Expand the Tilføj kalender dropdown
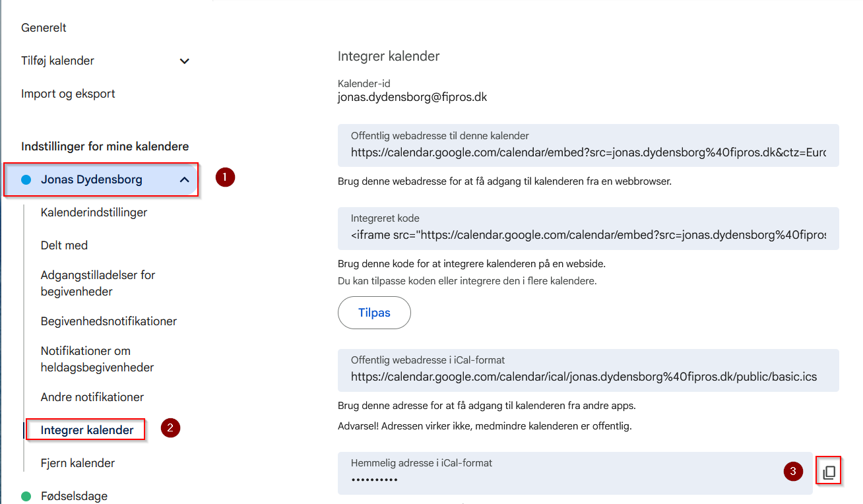 click(x=185, y=61)
